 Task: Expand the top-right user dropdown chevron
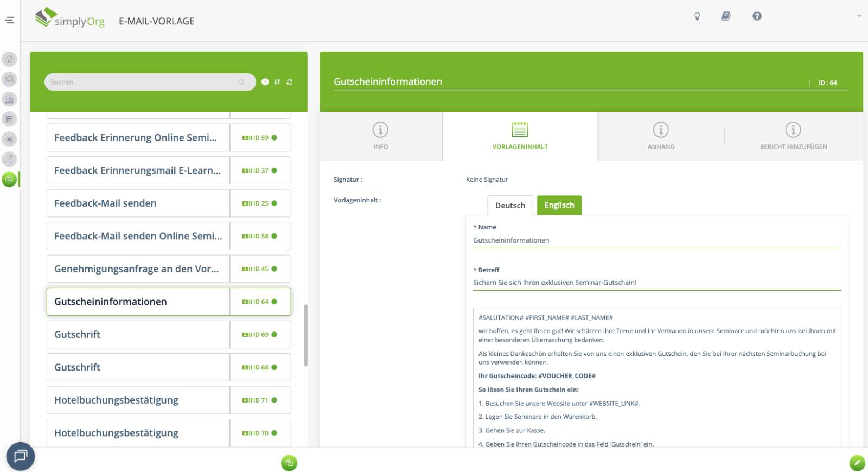[x=859, y=16]
